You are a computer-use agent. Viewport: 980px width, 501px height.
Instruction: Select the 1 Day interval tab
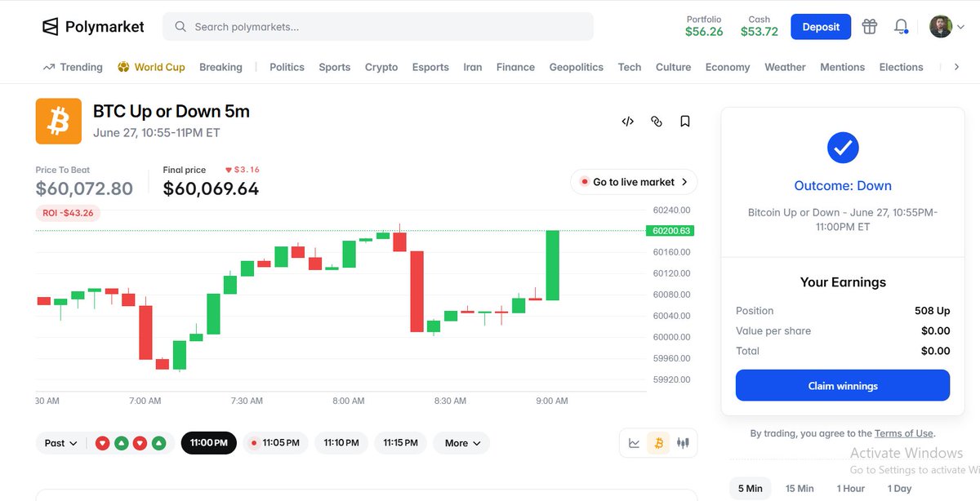(x=899, y=488)
